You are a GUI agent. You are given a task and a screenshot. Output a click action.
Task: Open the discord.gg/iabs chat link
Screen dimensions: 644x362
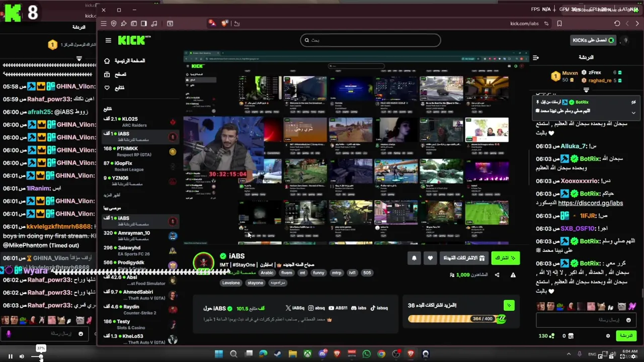click(x=591, y=203)
